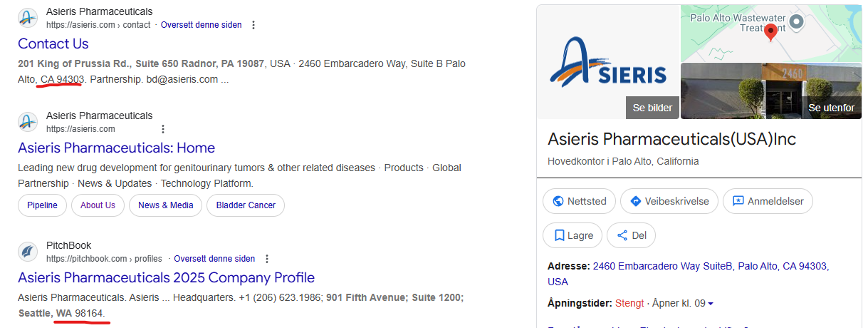Click the red map pin marker
Image resolution: width=868 pixels, height=328 pixels.
tap(770, 32)
